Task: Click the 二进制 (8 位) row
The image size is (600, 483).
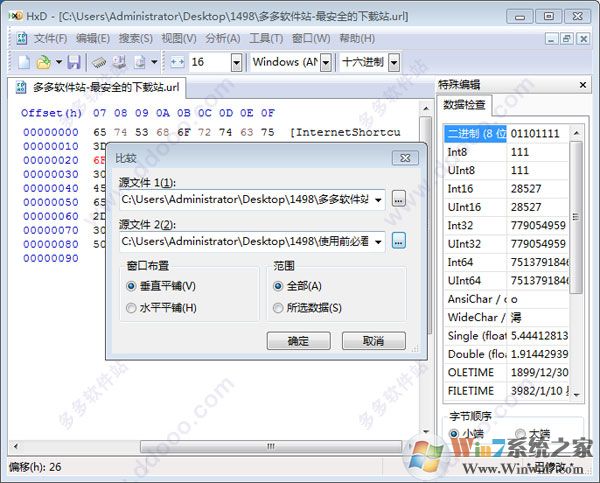Action: (x=506, y=134)
